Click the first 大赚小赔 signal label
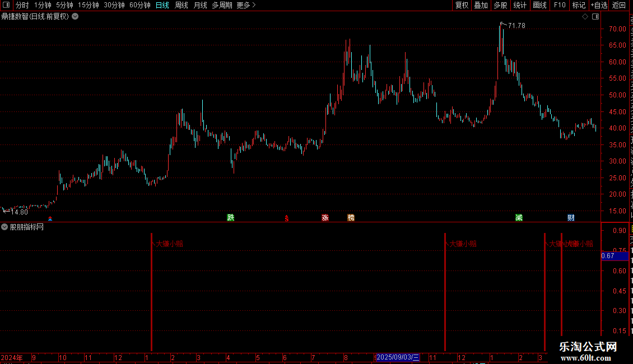The height and width of the screenshot is (364, 633). [x=169, y=244]
